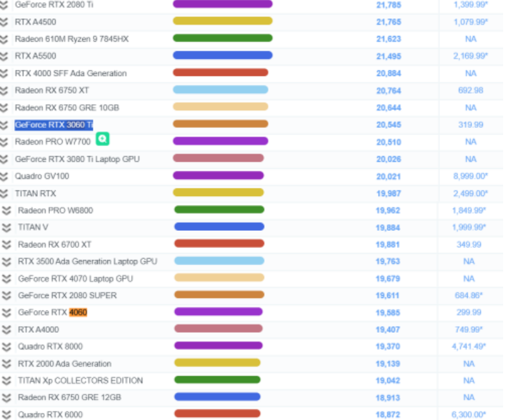Image resolution: width=505 pixels, height=420 pixels.
Task: Expand the TITAN RTX row chevron
Action: pyautogui.click(x=4, y=194)
